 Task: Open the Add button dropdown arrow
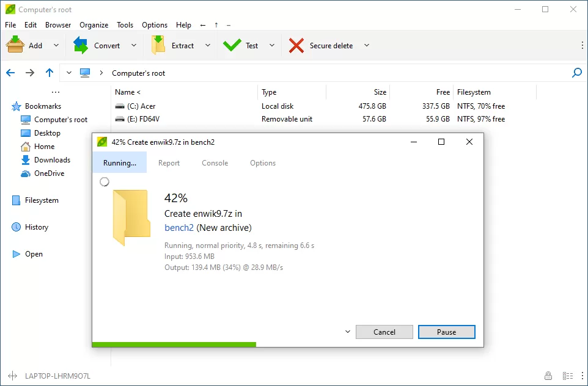[x=56, y=45]
